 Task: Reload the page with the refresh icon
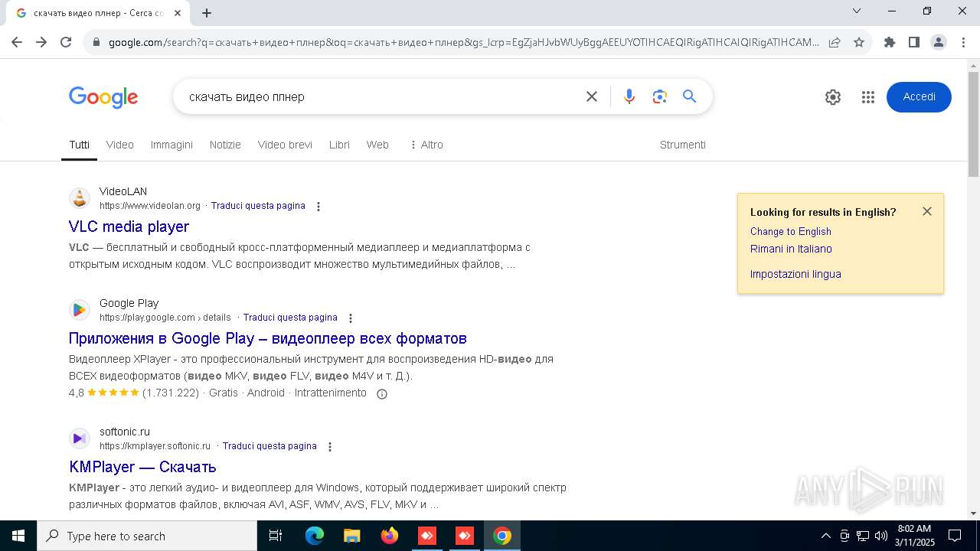tap(66, 42)
